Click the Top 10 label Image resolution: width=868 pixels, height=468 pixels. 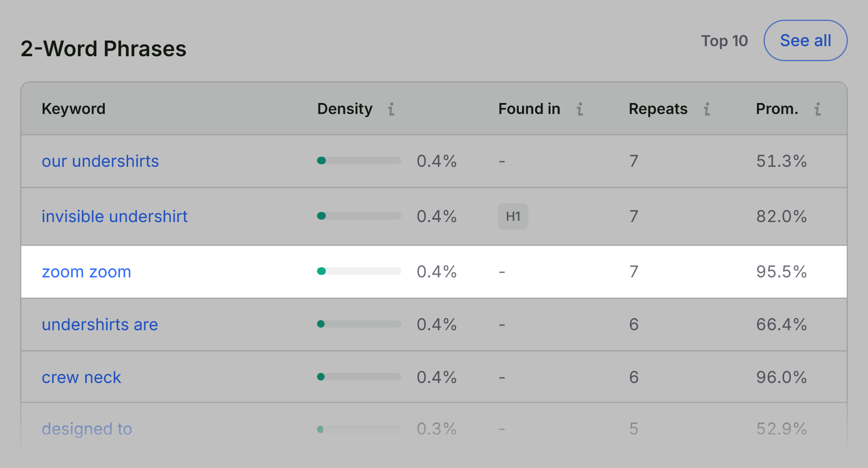(x=725, y=41)
